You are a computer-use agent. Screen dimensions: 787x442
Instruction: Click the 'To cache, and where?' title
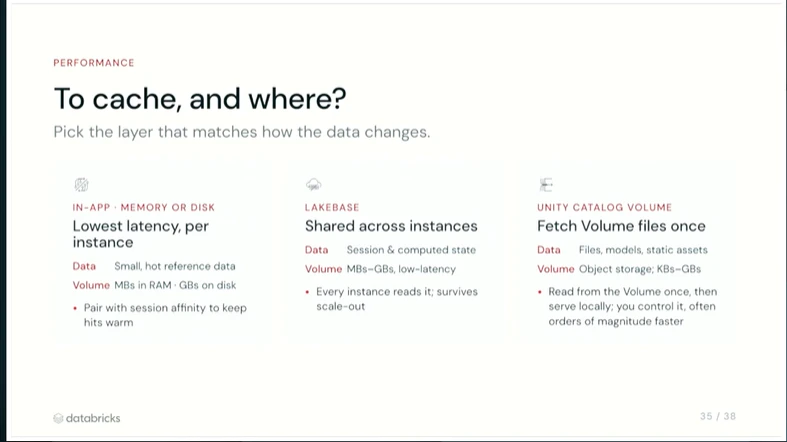click(200, 98)
